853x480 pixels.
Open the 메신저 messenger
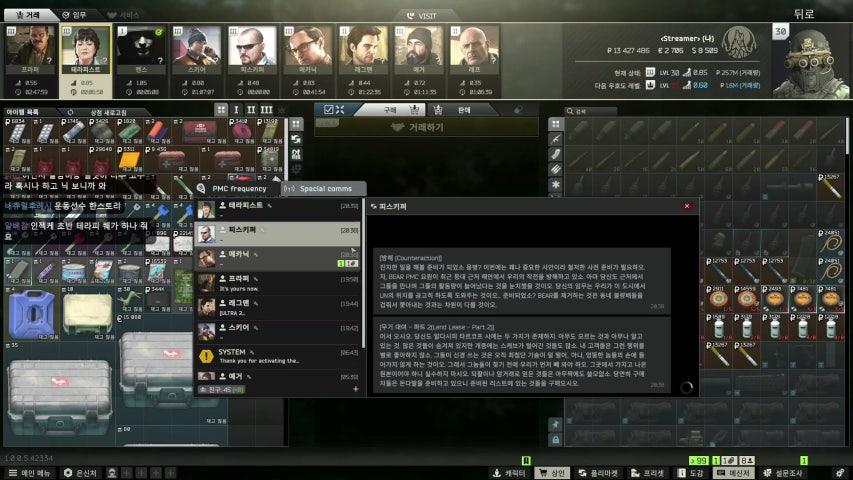click(x=734, y=473)
